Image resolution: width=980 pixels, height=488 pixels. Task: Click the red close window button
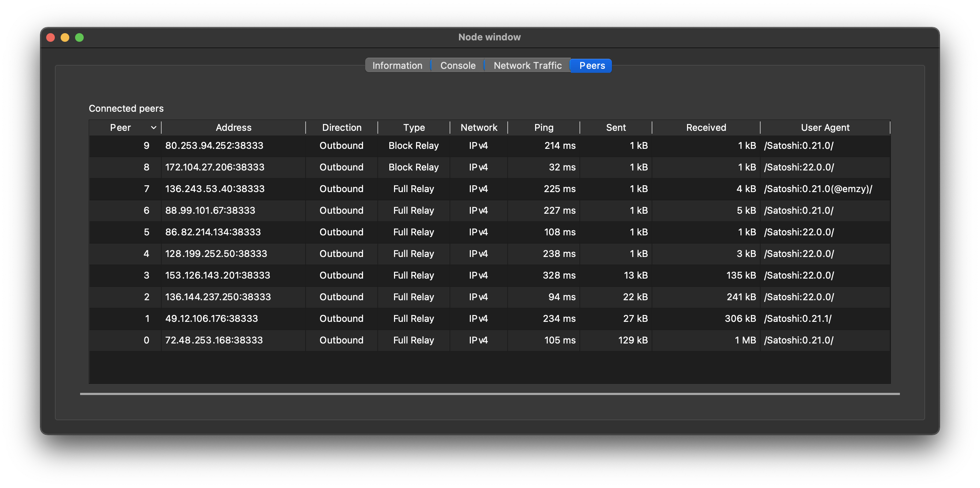coord(51,37)
